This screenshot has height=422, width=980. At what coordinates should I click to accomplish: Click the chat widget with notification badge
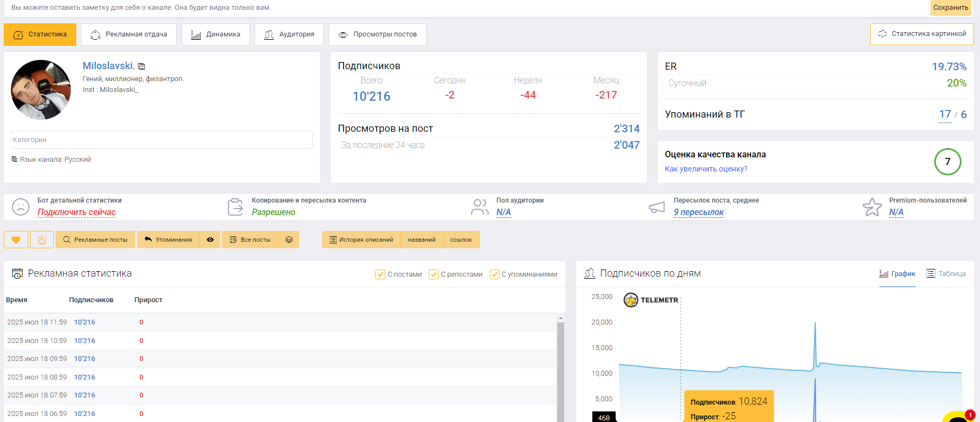click(959, 417)
